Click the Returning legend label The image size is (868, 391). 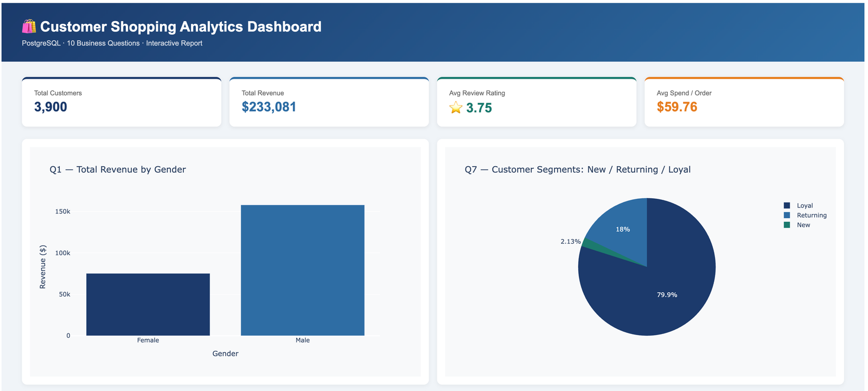pyautogui.click(x=812, y=215)
